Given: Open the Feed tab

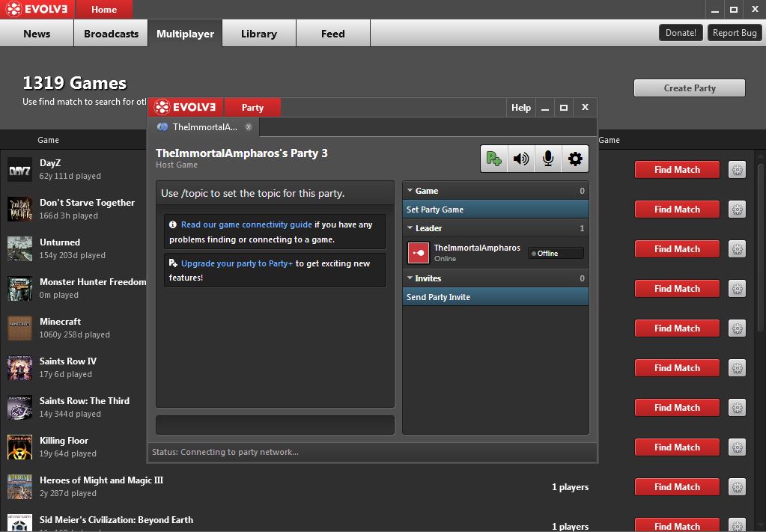Looking at the screenshot, I should 332,34.
